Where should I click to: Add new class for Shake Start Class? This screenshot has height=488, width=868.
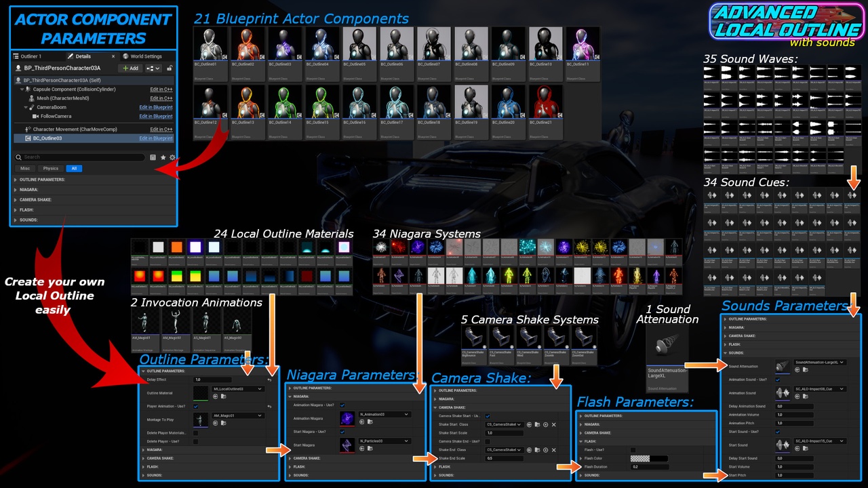tap(545, 425)
